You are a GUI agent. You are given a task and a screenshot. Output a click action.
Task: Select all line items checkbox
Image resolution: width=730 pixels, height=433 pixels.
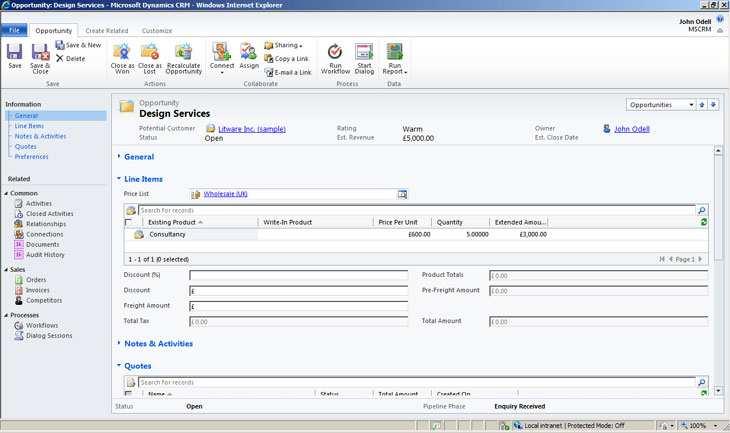(128, 223)
